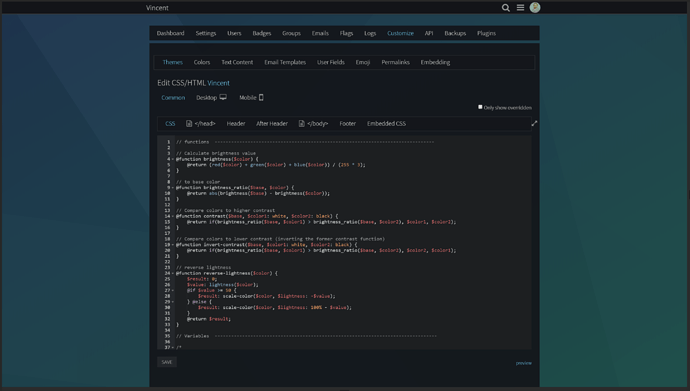
Task: Open the Badges admin tab
Action: tap(262, 33)
